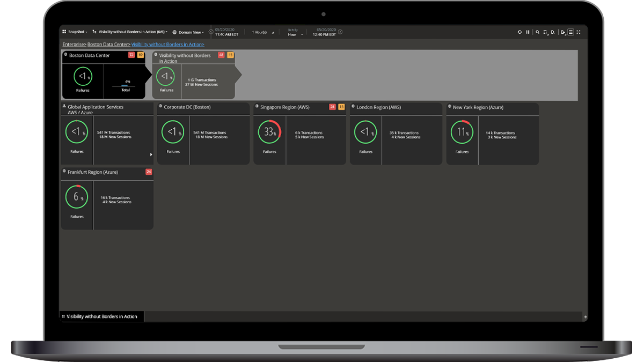Screen dimensions: 644x362
Task: Step time range back with left arrow
Action: [x=211, y=32]
